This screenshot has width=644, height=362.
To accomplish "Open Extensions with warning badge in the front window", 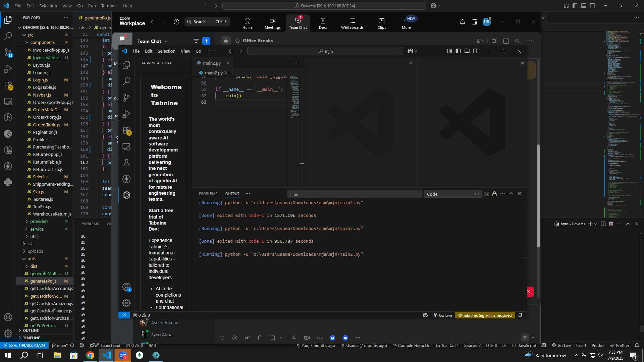I will (126, 130).
